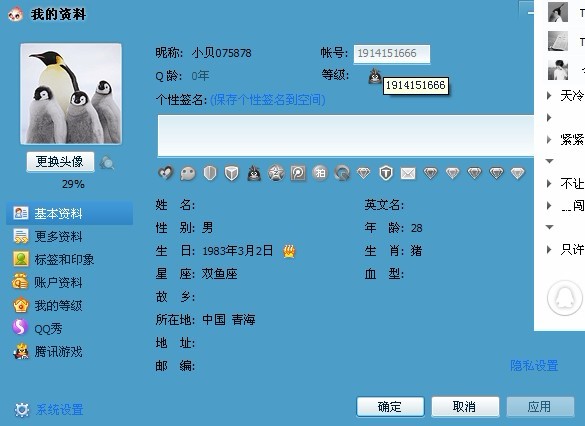Click the location value 中国 青海
Viewport: 585px width, 426px height.
coord(229,320)
